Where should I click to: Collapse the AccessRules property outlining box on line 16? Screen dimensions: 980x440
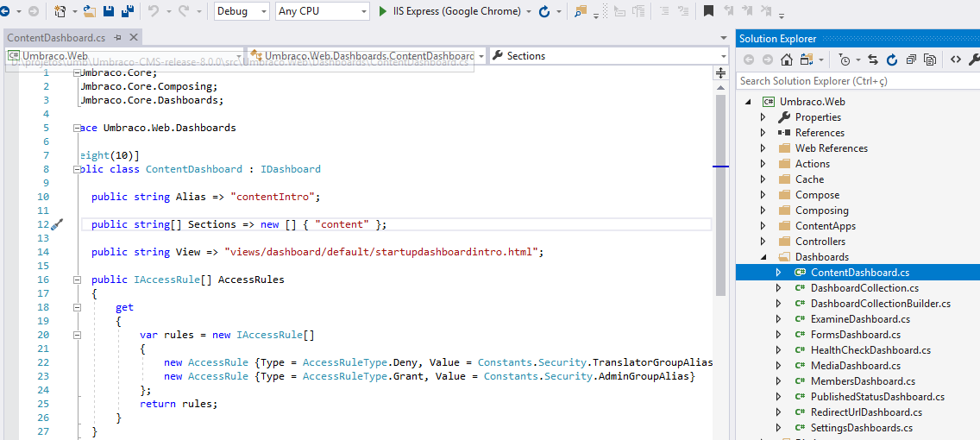[x=77, y=280]
